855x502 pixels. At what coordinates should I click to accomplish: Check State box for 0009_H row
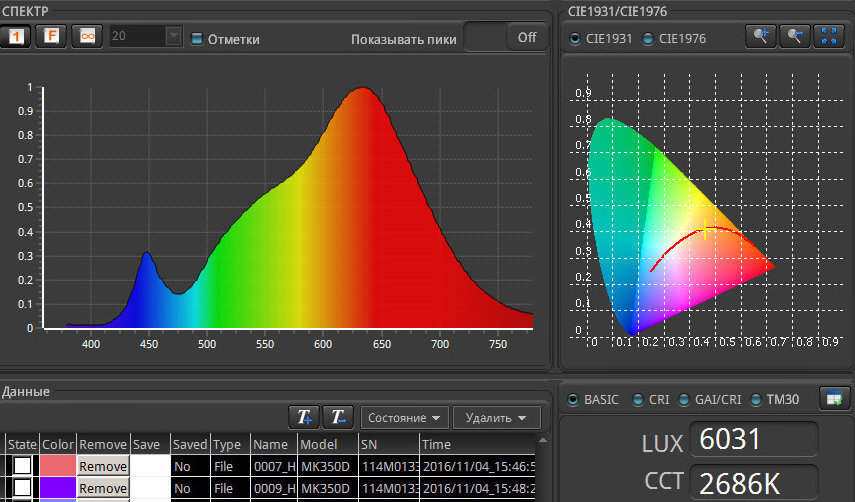(x=22, y=488)
